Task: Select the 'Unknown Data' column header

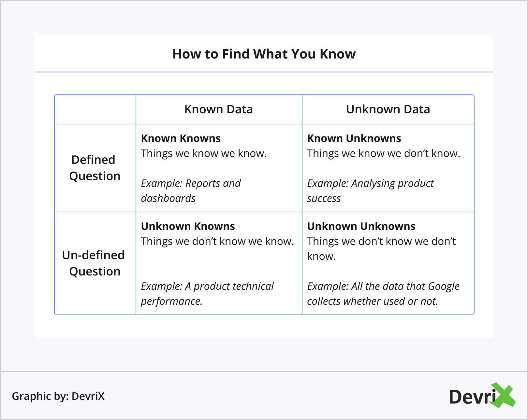Action: (x=388, y=109)
